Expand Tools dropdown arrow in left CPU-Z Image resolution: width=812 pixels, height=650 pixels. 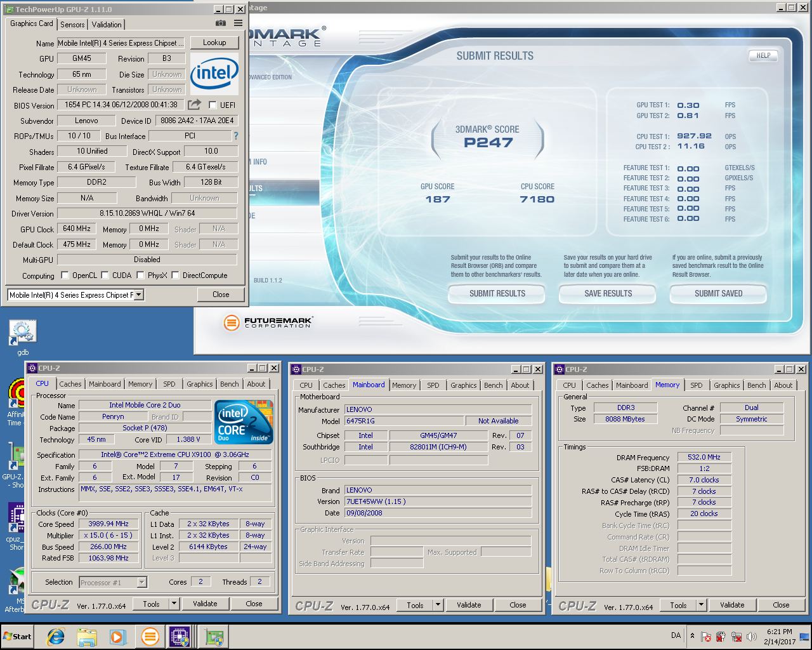174,604
